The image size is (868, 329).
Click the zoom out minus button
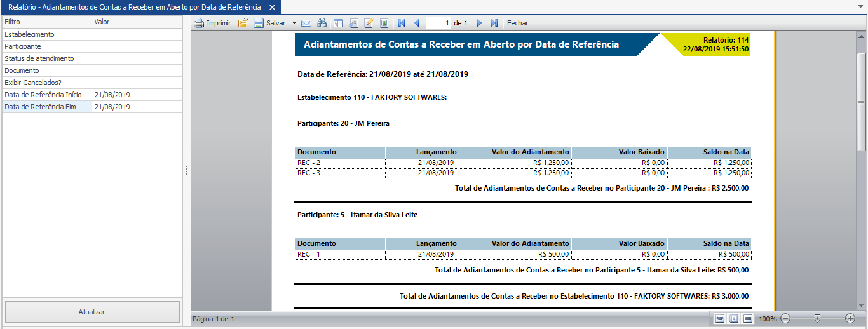(785, 318)
